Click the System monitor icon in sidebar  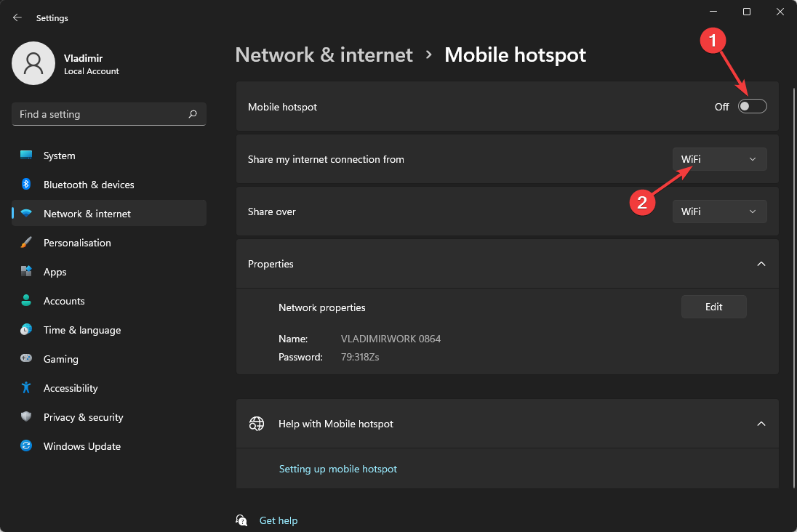26,156
